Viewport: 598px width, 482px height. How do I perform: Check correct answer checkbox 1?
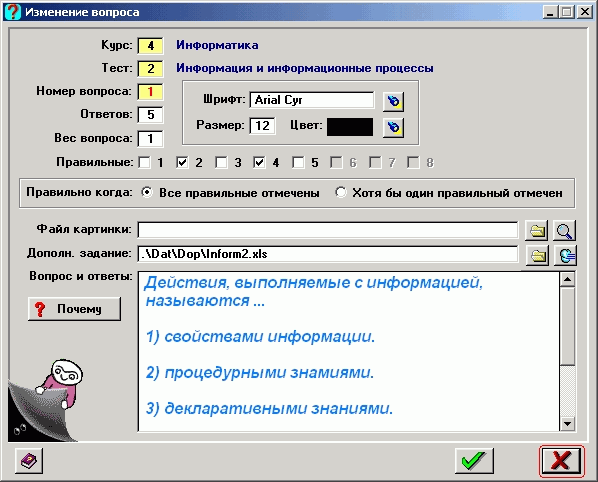coord(145,162)
